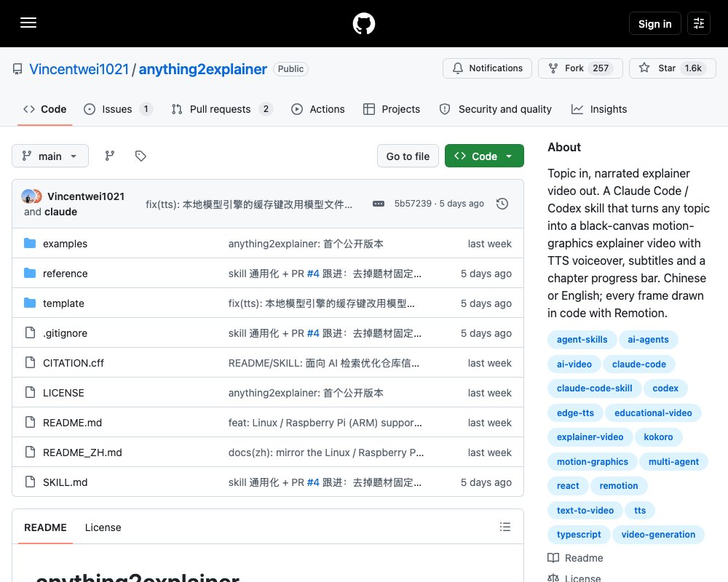Open the README.md commit message about Raspberry Pi
This screenshot has width=728, height=582.
(x=325, y=423)
